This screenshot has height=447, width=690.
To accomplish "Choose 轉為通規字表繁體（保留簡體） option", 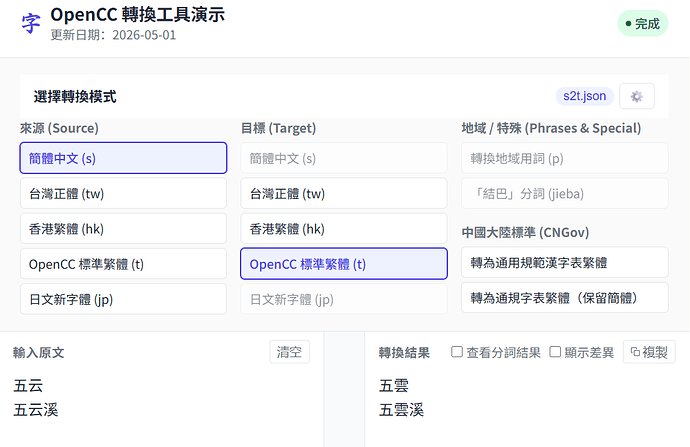I will [x=565, y=297].
